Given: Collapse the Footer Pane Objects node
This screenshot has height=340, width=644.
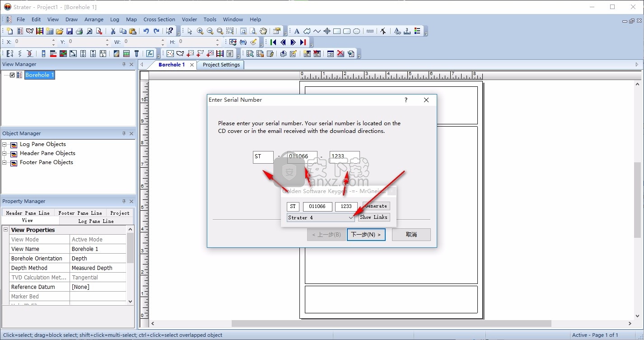Looking at the screenshot, I should pyautogui.click(x=5, y=163).
